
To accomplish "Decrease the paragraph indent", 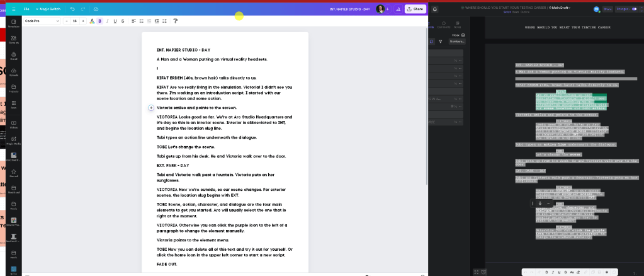I will tap(149, 21).
